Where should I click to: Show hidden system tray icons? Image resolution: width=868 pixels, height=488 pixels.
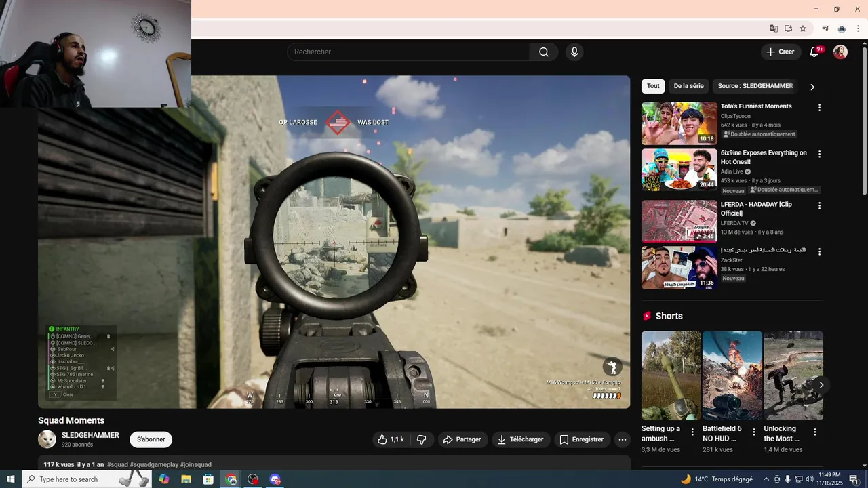(766, 479)
